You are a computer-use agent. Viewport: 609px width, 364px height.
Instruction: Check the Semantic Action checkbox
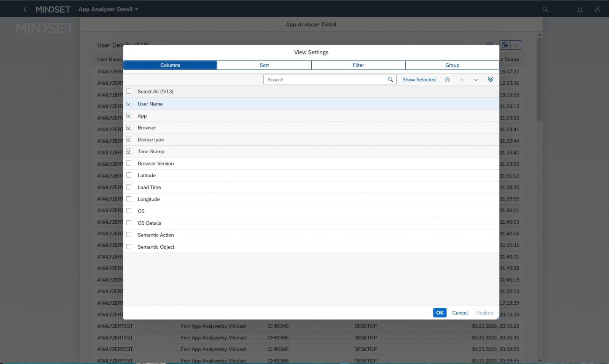click(x=129, y=235)
